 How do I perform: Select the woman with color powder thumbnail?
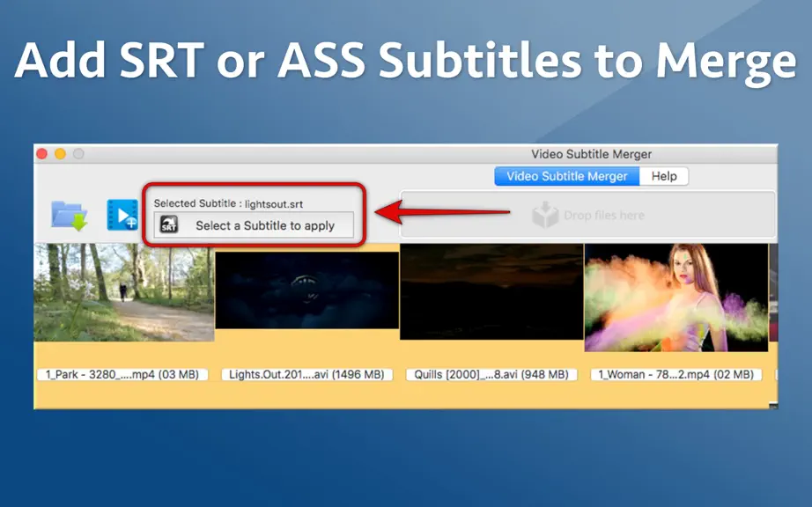pos(676,298)
